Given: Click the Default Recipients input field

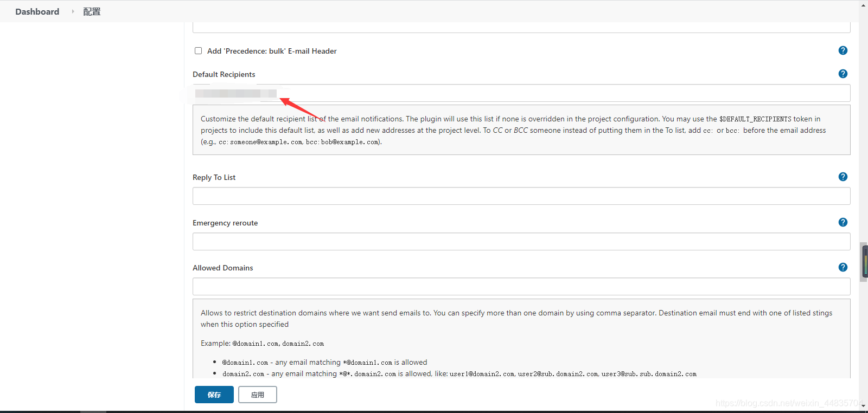Looking at the screenshot, I should coord(521,93).
